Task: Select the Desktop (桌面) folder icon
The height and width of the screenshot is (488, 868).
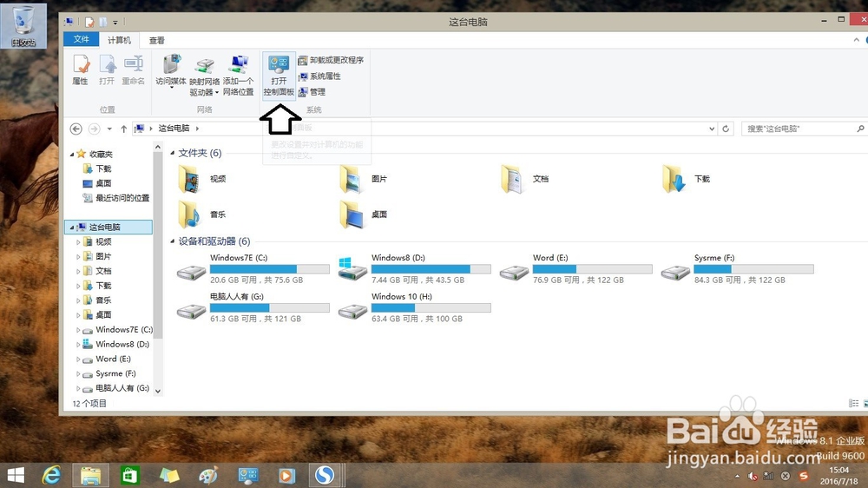Action: (351, 214)
